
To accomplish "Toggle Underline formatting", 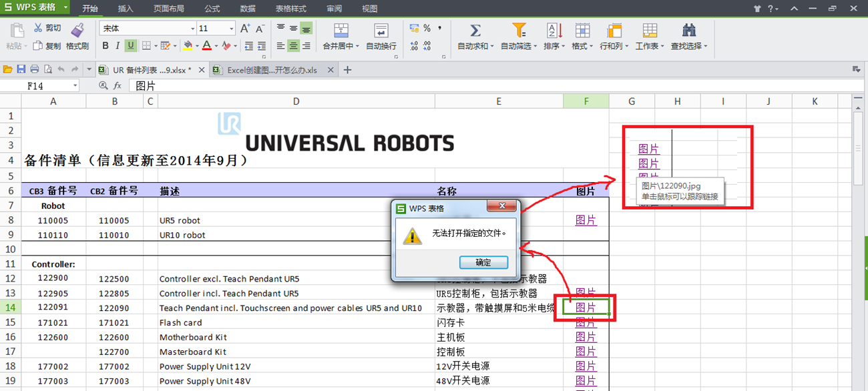I will (130, 46).
